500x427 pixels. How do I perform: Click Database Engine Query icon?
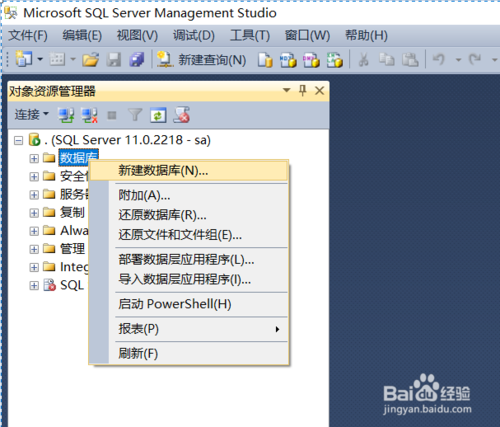click(265, 60)
